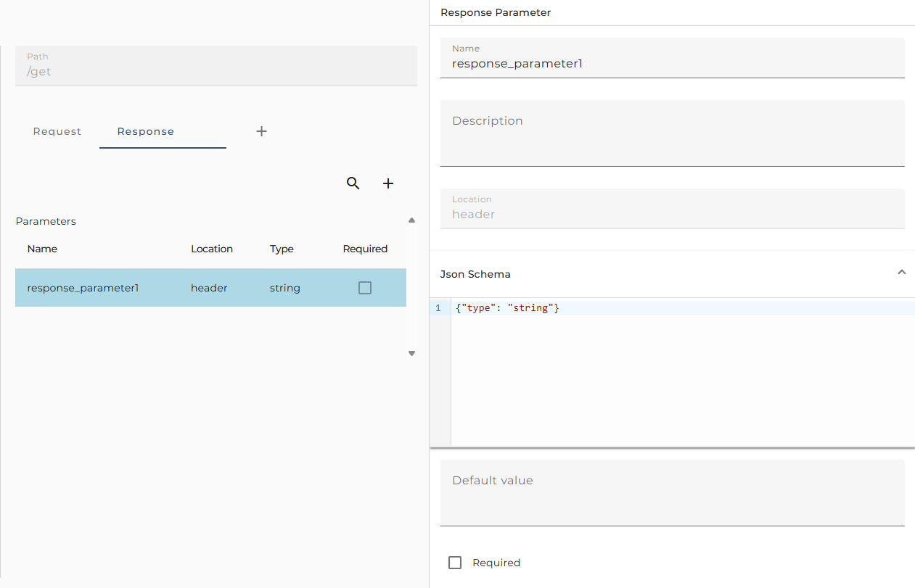This screenshot has width=915, height=588.
Task: Click the Path field showing /get
Action: pos(216,66)
